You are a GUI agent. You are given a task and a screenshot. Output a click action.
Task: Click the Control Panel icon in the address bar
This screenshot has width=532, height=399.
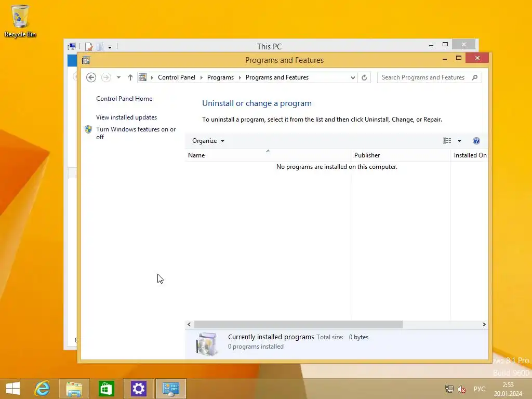coord(143,77)
